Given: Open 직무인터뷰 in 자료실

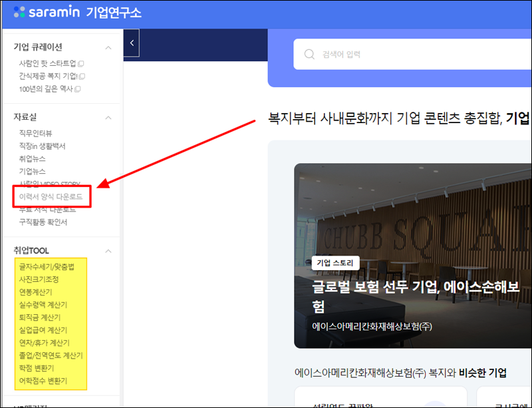Looking at the screenshot, I should pyautogui.click(x=36, y=133).
